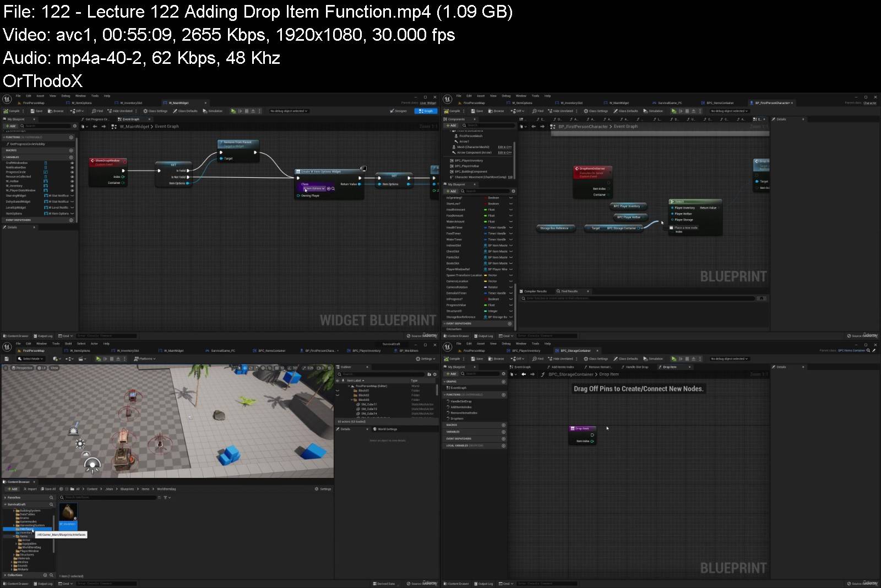881x588 pixels.
Task: Open the Perspective view dropdown in level viewport
Action: tap(23, 368)
